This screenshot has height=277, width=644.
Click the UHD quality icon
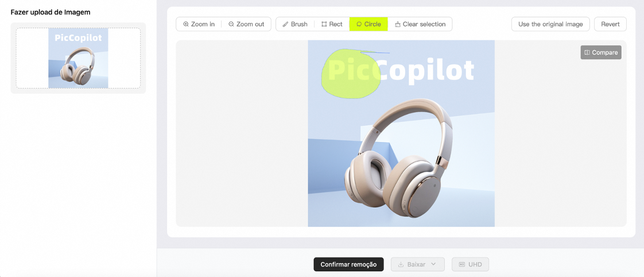coord(461,264)
